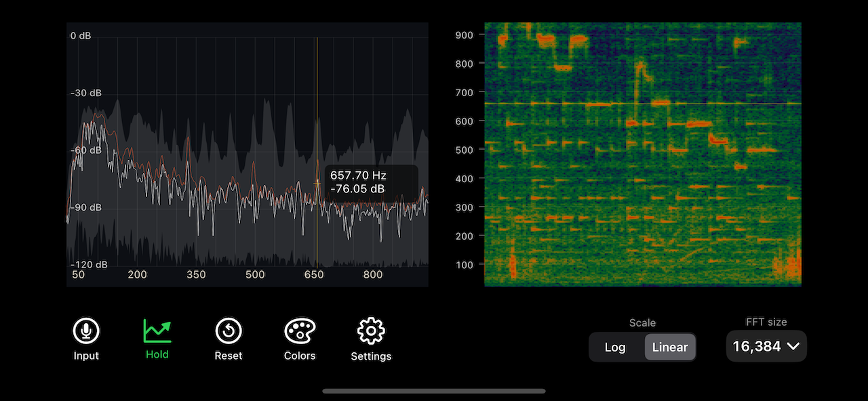Click the green Hold label text
868x401 pixels.
click(157, 354)
